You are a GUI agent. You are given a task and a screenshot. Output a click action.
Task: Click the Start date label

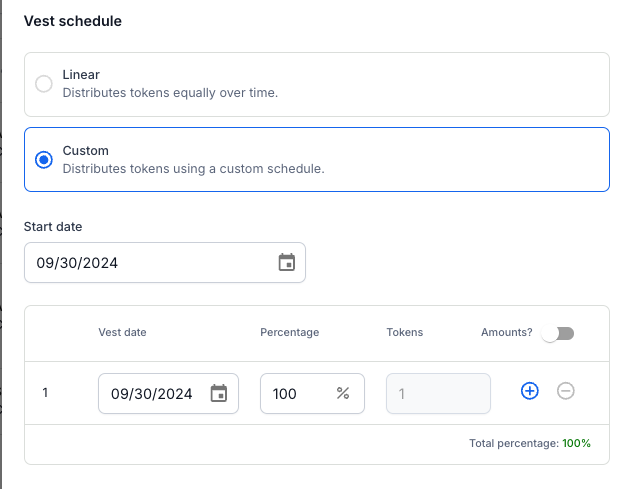pyautogui.click(x=53, y=227)
